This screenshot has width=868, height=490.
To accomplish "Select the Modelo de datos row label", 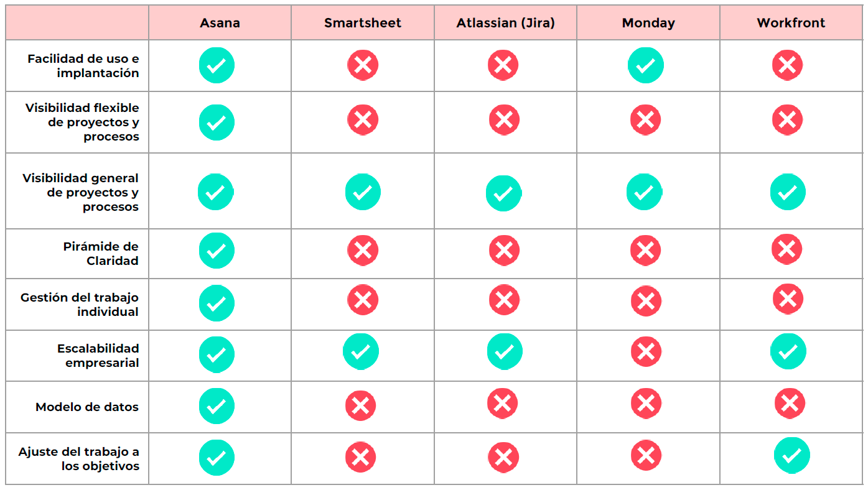I will pyautogui.click(x=87, y=407).
